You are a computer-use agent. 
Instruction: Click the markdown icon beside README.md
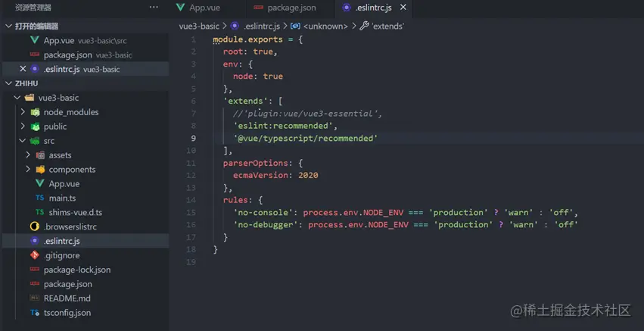pyautogui.click(x=35, y=298)
